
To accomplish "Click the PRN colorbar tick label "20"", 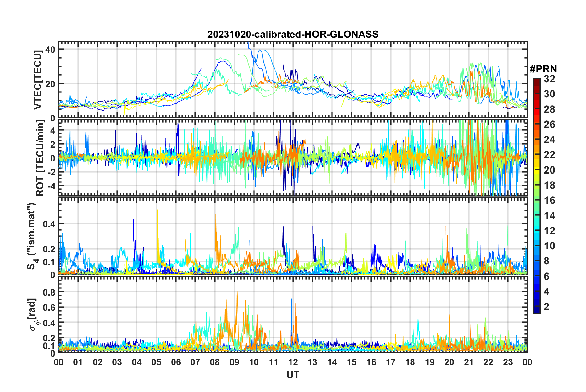I will (x=549, y=170).
